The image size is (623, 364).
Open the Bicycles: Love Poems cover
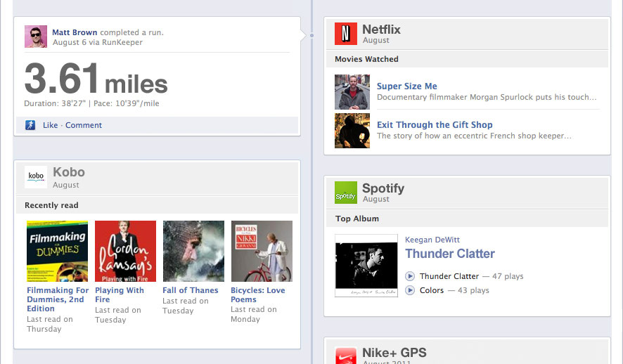click(262, 251)
